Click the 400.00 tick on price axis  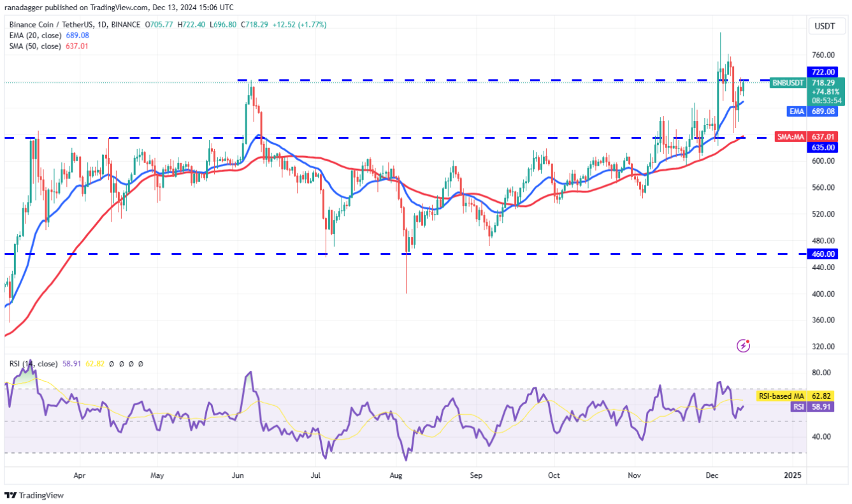point(822,294)
